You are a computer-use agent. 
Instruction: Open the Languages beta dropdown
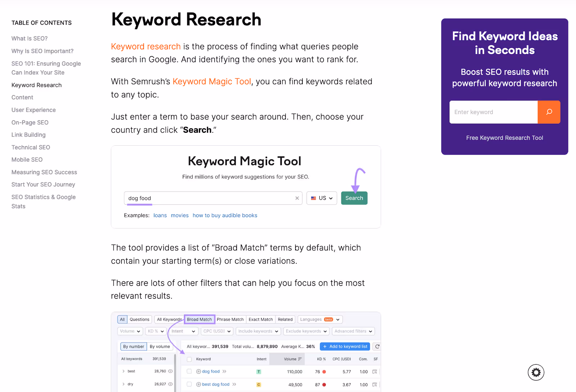coord(320,319)
